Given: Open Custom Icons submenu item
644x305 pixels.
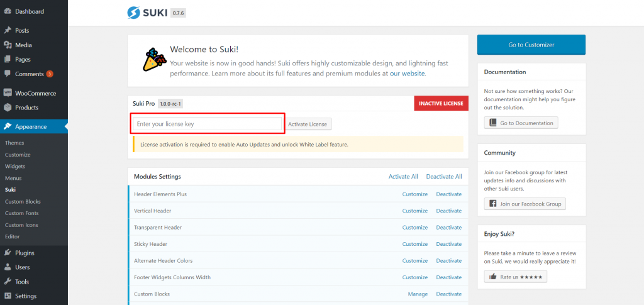Looking at the screenshot, I should click(x=21, y=225).
